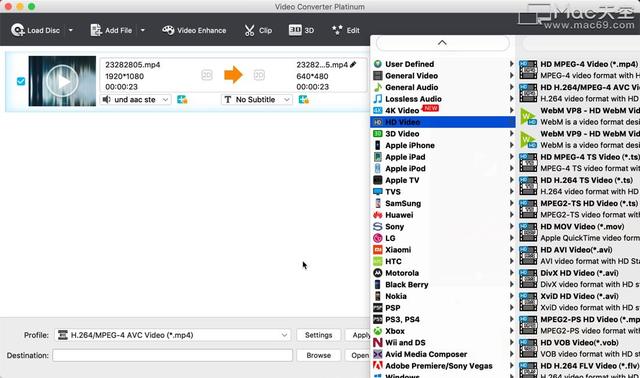The width and height of the screenshot is (640, 378).
Task: Uncheck the 23282805.mp4 file checkbox
Action: pyautogui.click(x=21, y=81)
